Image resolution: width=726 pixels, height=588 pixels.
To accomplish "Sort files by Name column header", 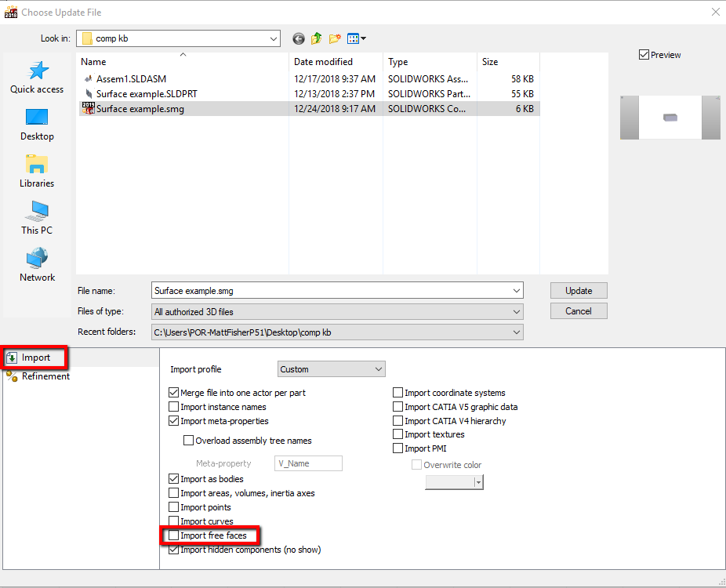I will (x=183, y=62).
